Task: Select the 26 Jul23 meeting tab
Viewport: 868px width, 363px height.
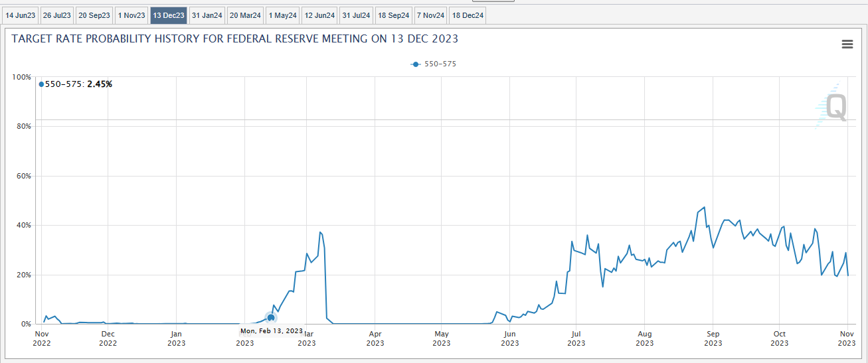Action: (x=56, y=15)
